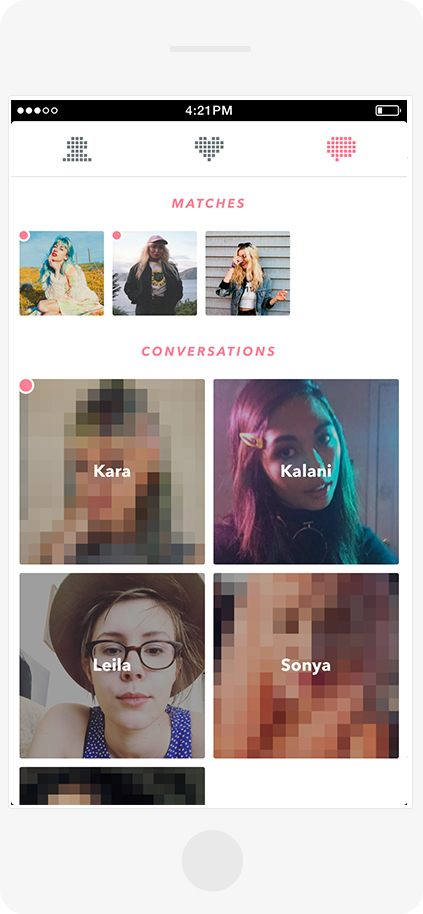Screen dimensions: 423x914
Task: Select the gray pixel heart tab
Action: tap(209, 149)
